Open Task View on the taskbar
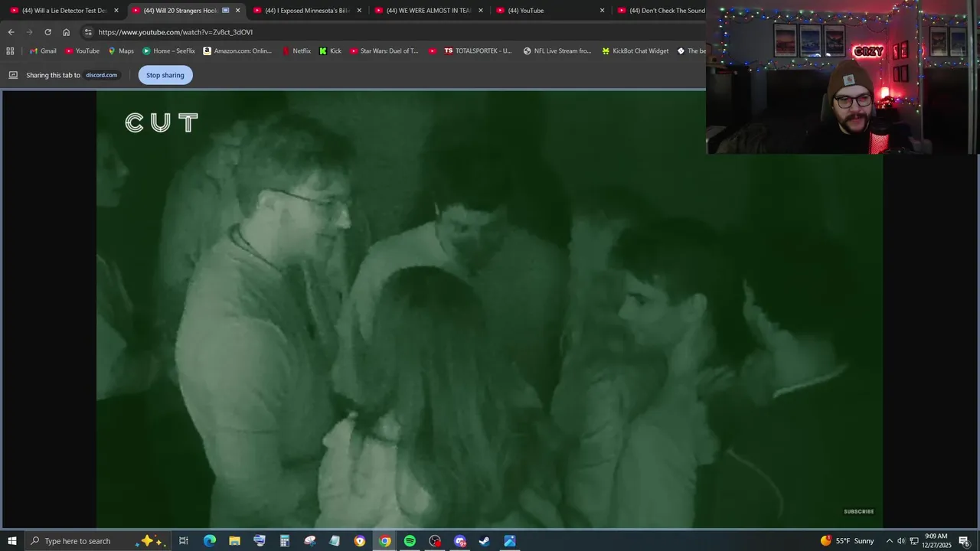The height and width of the screenshot is (551, 980). tap(184, 541)
